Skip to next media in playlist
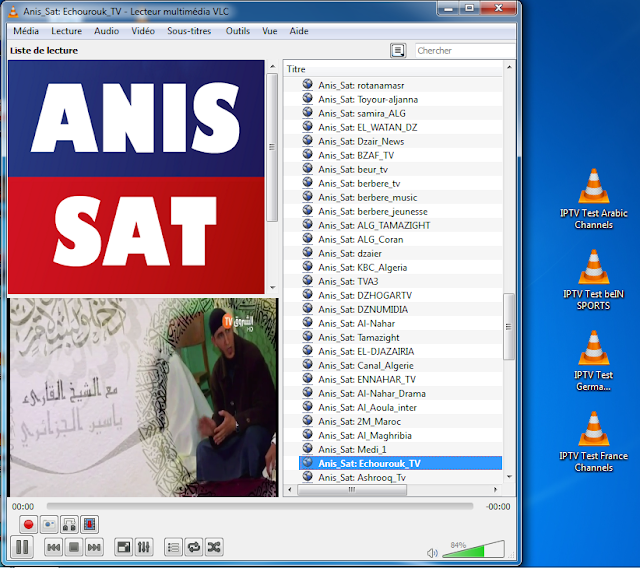Viewport: 640px width, 568px height. (94, 547)
